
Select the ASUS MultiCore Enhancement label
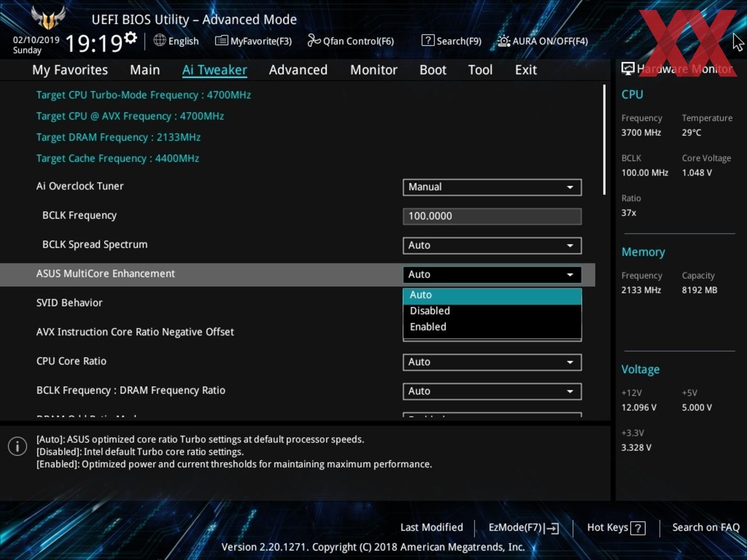[105, 274]
